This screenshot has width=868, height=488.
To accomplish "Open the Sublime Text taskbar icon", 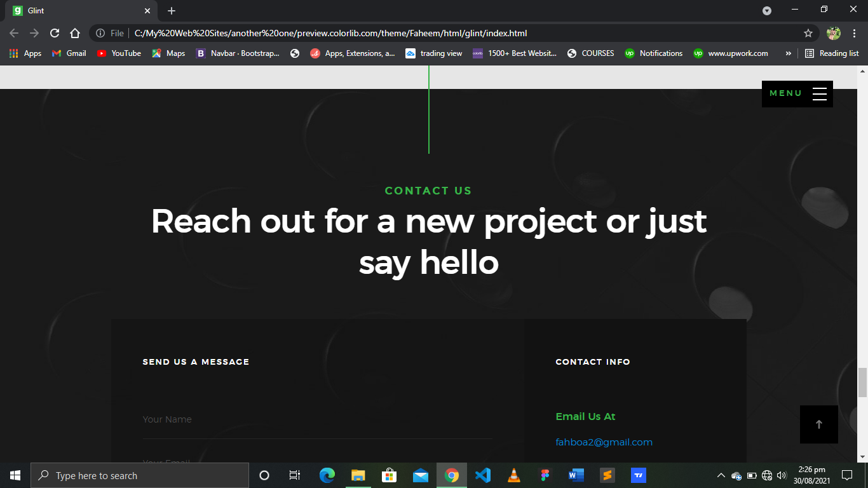I will [607, 475].
